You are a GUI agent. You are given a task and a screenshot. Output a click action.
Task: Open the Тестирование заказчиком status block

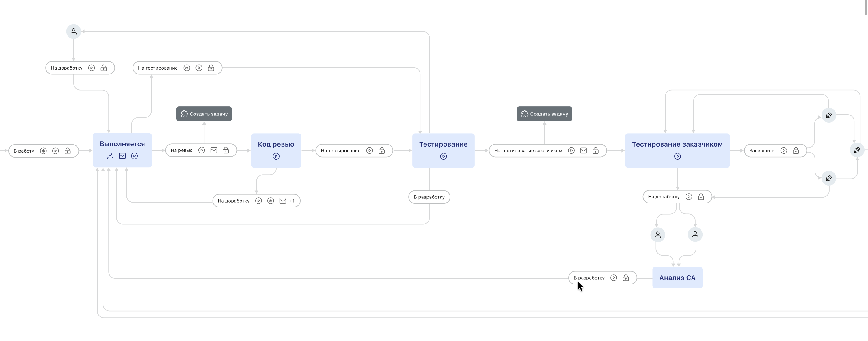[x=677, y=145]
